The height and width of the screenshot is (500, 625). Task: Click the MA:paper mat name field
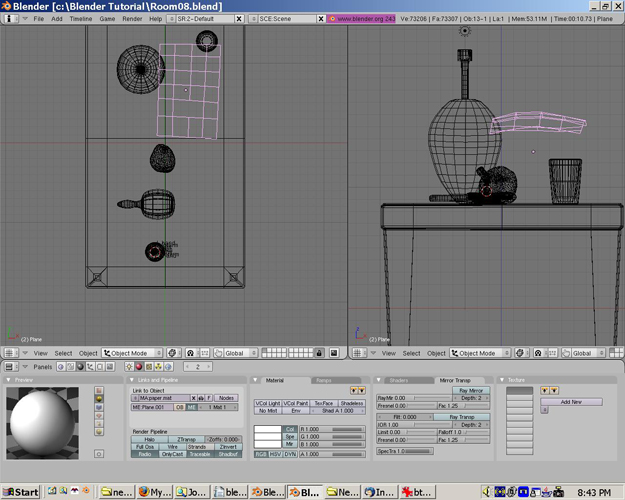pos(163,398)
